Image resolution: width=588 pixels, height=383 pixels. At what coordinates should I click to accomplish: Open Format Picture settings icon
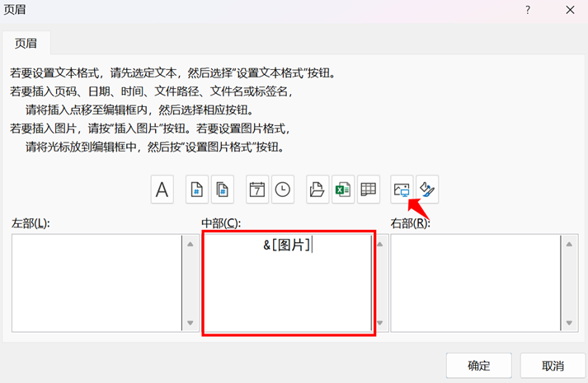[x=428, y=190]
